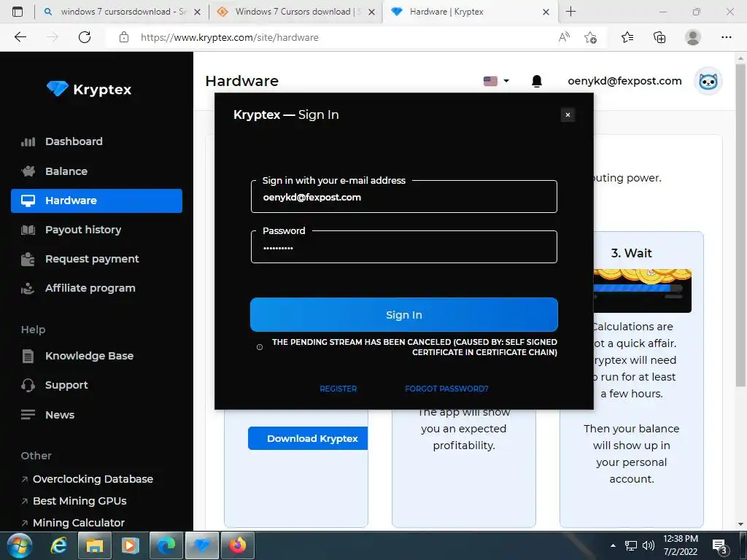The image size is (747, 560).
Task: Toggle Read aloud icon in address bar
Action: coord(564,37)
